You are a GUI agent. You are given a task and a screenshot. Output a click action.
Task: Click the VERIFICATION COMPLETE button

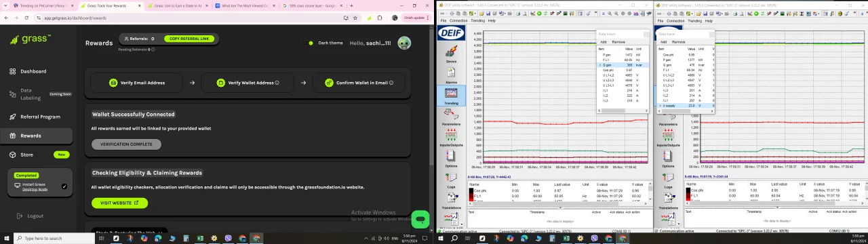pyautogui.click(x=126, y=144)
